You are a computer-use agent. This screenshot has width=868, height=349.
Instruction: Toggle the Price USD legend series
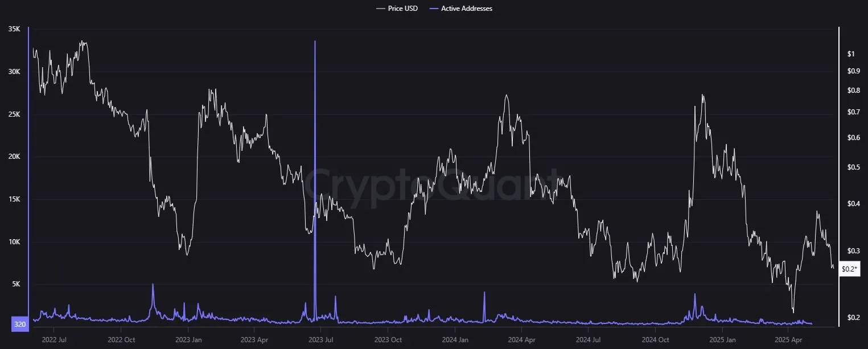tap(402, 9)
